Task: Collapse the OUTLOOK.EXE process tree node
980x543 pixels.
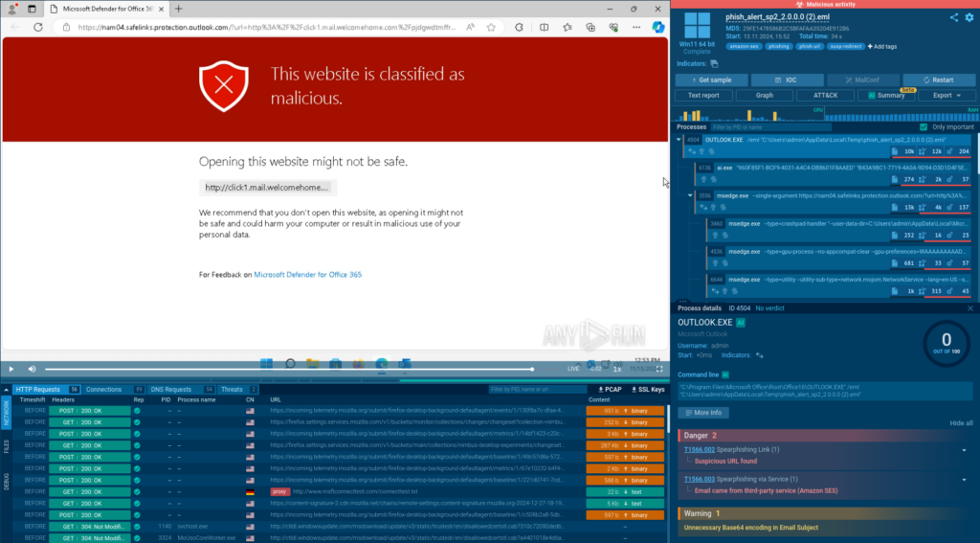Action: coord(679,140)
